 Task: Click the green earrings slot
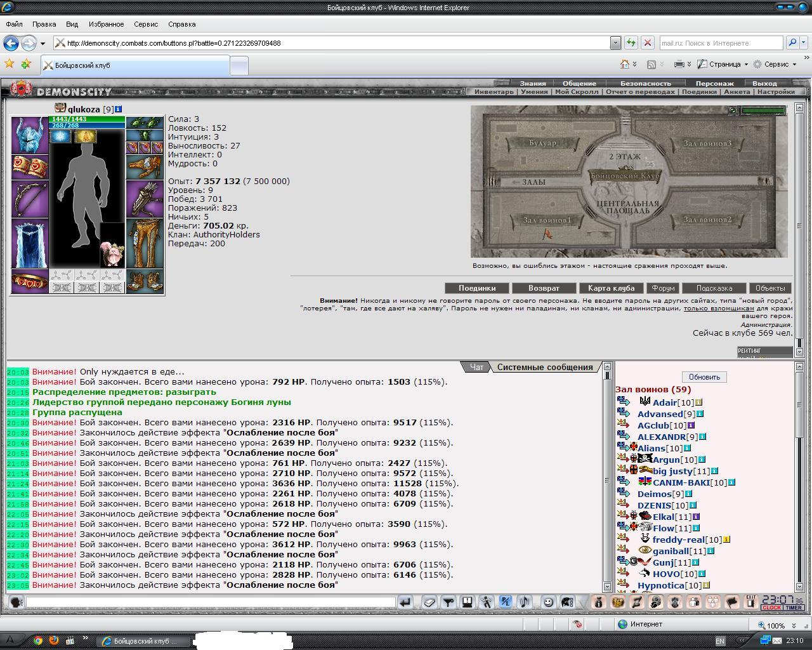pyautogui.click(x=145, y=123)
